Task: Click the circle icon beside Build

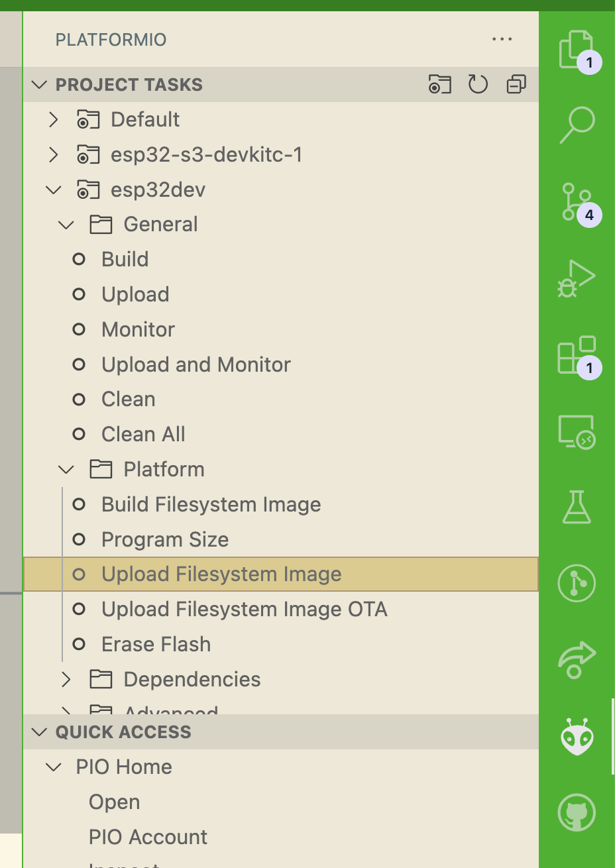Action: tap(79, 259)
